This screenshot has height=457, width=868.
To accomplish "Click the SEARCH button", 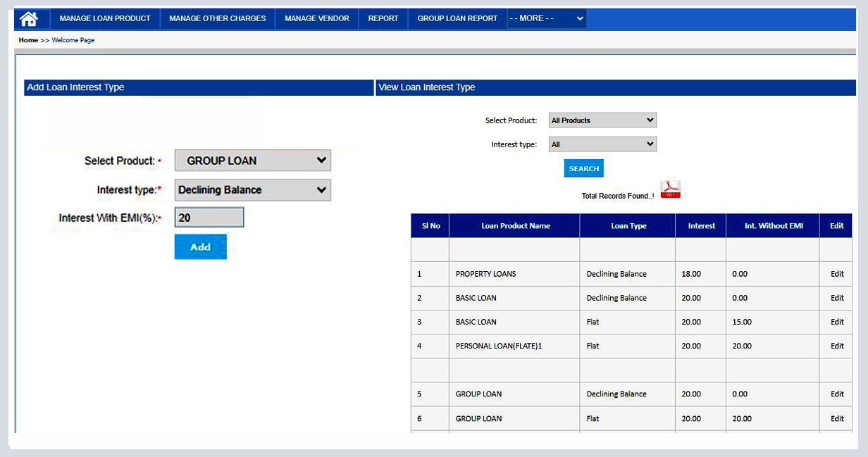I will point(583,168).
